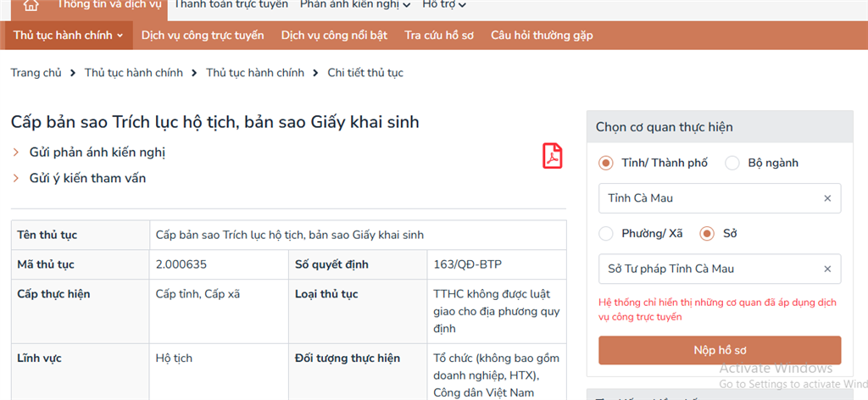This screenshot has width=868, height=400.
Task: Choose the Phường/ Xã radio option
Action: click(606, 233)
